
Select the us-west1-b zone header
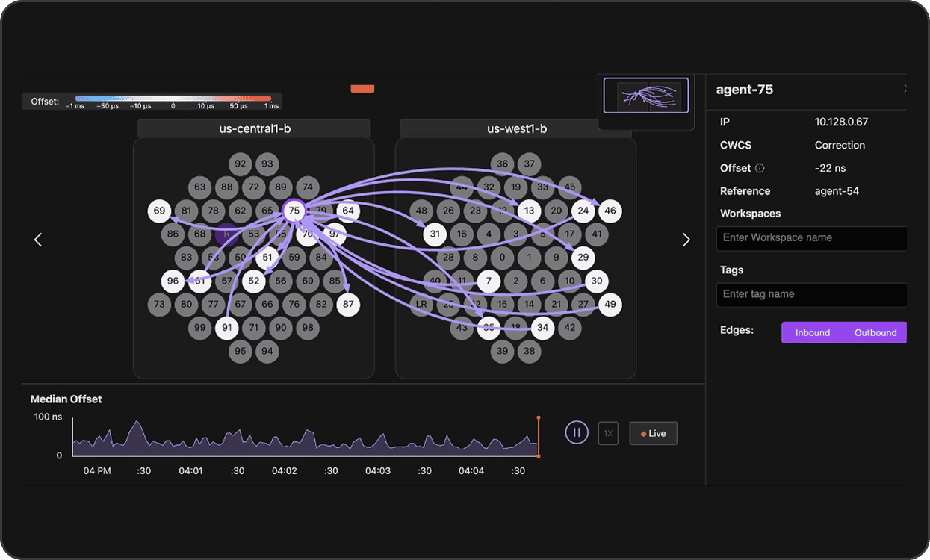(516, 128)
